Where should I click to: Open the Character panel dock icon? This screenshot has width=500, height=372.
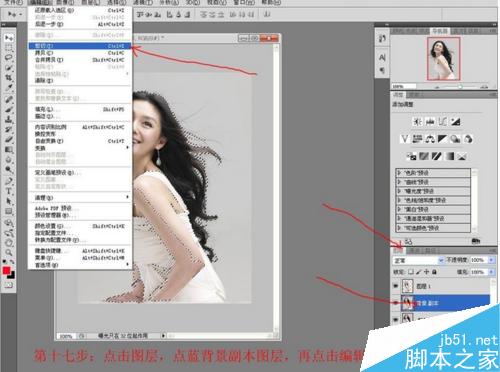382,58
